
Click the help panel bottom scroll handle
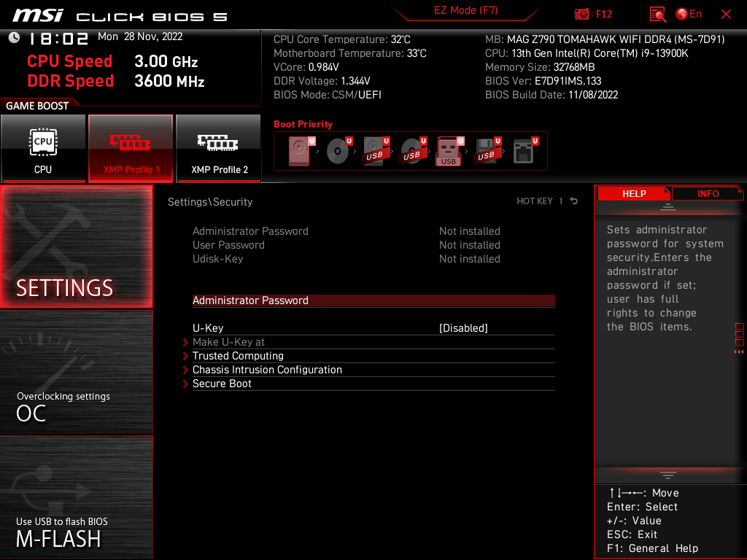click(668, 475)
